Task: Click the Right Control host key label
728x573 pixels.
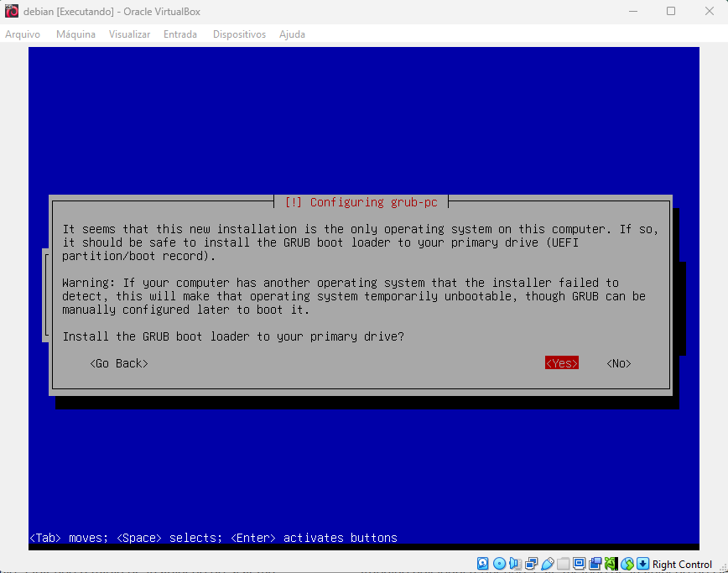Action: tap(682, 564)
